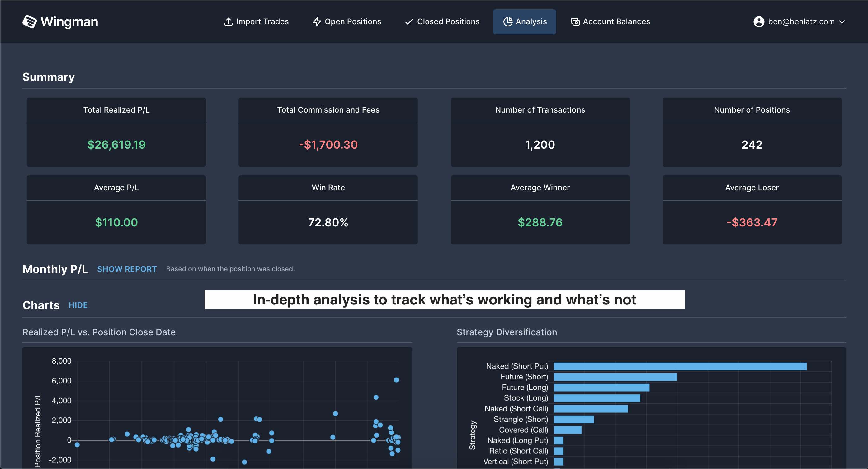Viewport: 868px width, 469px height.
Task: Click the Naked (Short Put) bar
Action: [680, 366]
